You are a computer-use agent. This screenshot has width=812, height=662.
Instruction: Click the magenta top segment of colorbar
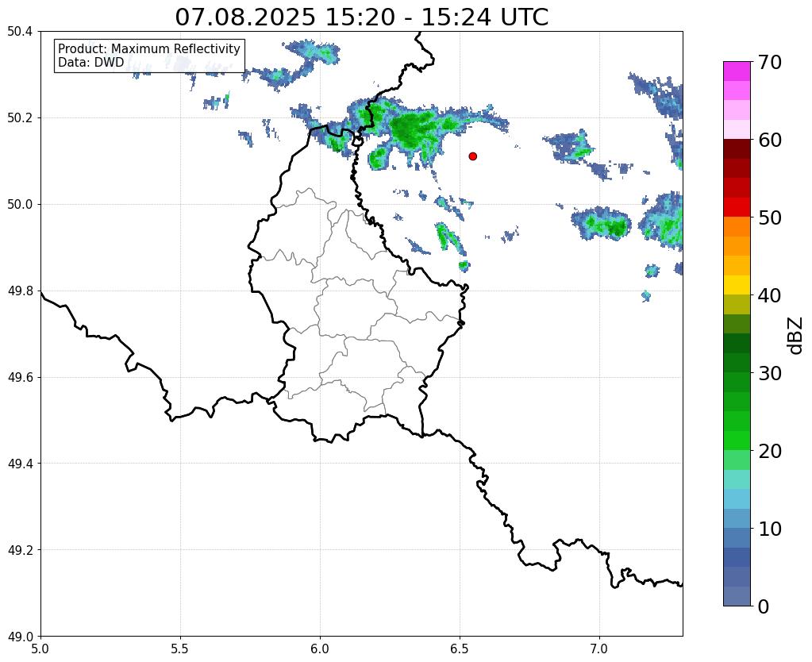(737, 71)
